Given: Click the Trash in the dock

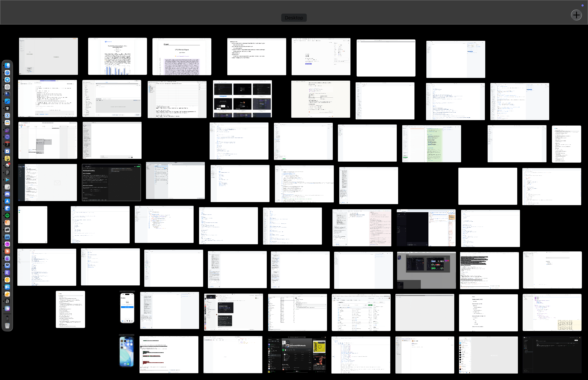Looking at the screenshot, I should (x=7, y=326).
